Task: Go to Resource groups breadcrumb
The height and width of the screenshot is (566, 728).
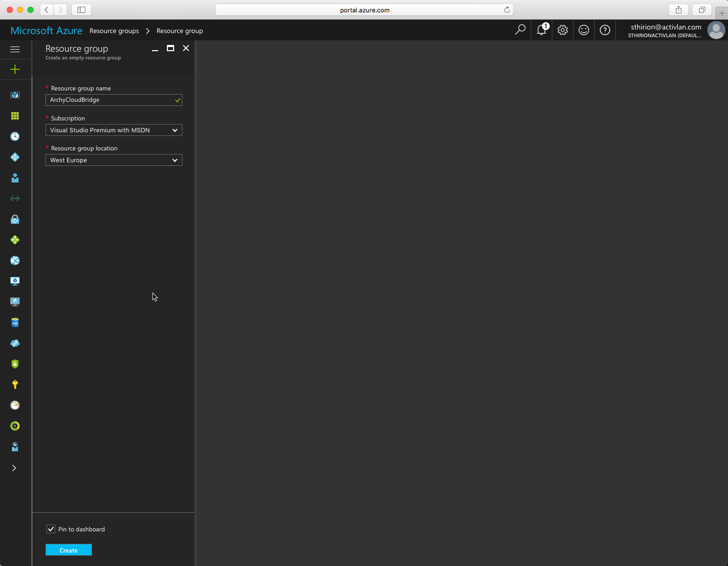Action: [x=114, y=31]
